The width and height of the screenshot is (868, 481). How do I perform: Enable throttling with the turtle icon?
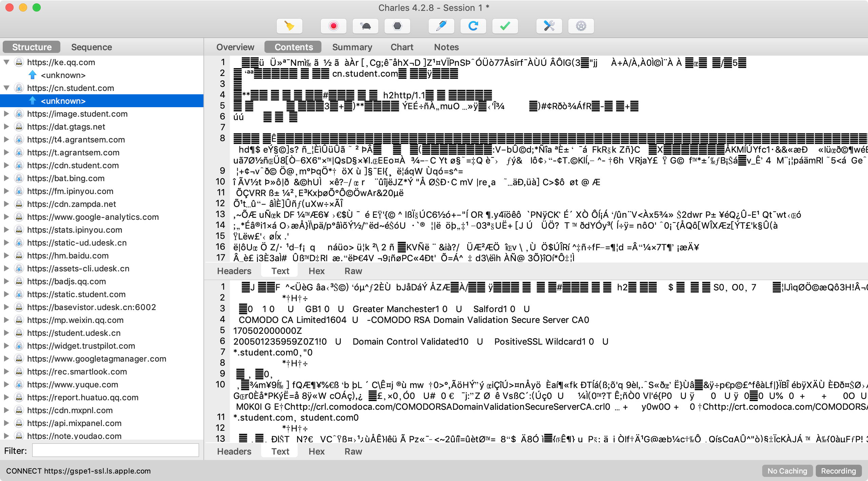(366, 26)
